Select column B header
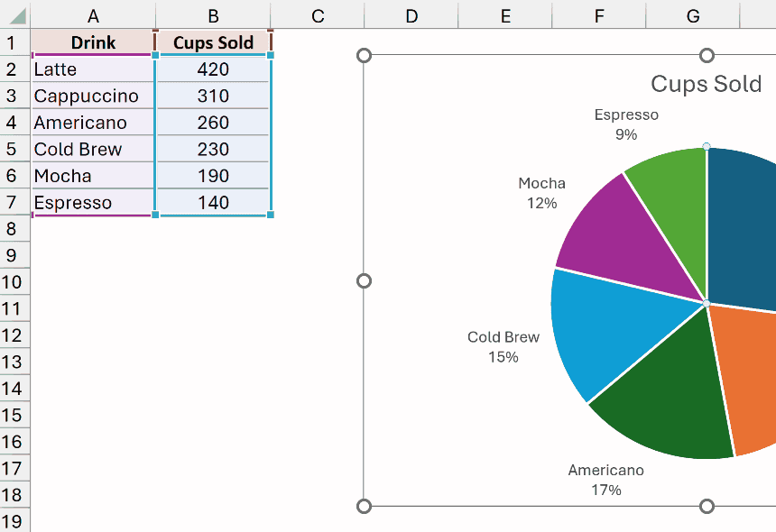This screenshot has height=532, width=776. click(213, 16)
